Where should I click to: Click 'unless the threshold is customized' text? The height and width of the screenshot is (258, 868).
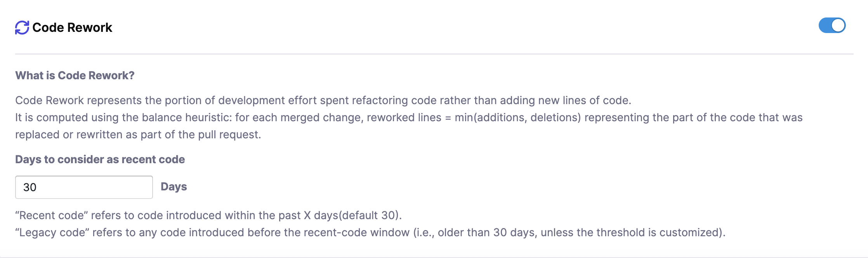[x=631, y=232]
